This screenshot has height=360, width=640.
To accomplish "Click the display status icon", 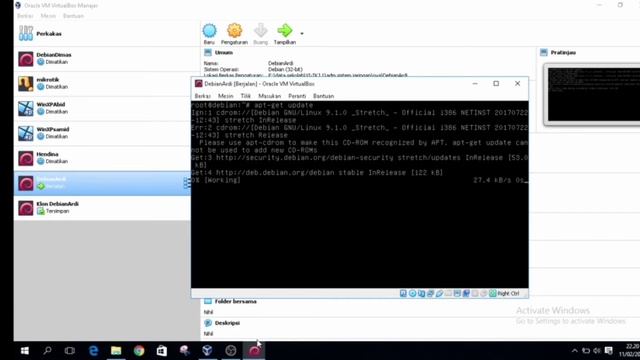I will [x=457, y=293].
